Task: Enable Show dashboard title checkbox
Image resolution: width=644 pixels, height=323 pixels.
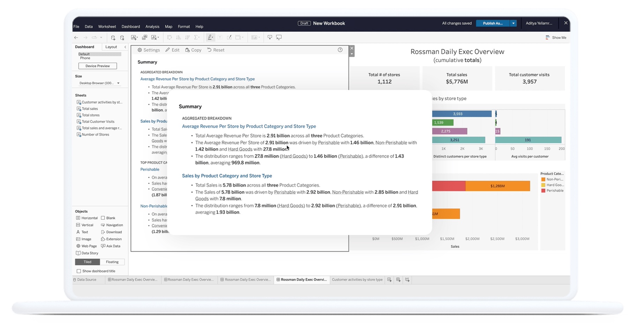Action: 79,271
